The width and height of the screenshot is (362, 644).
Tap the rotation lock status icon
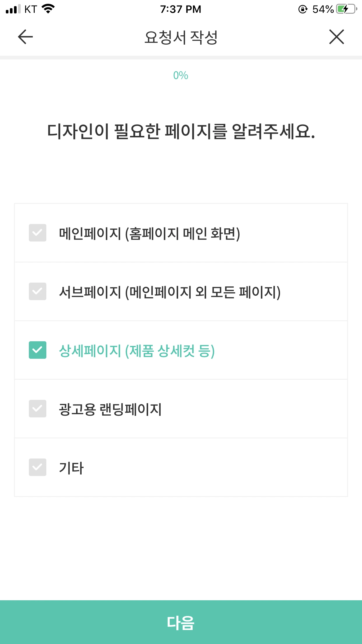point(303,9)
